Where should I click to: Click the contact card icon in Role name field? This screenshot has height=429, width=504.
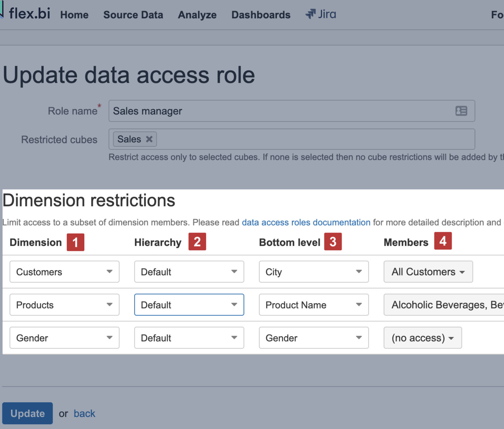pos(461,111)
